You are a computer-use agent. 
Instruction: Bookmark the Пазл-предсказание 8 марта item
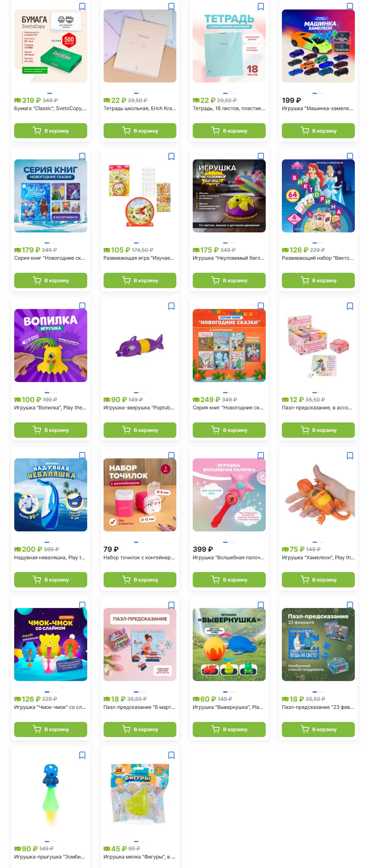coord(171,605)
